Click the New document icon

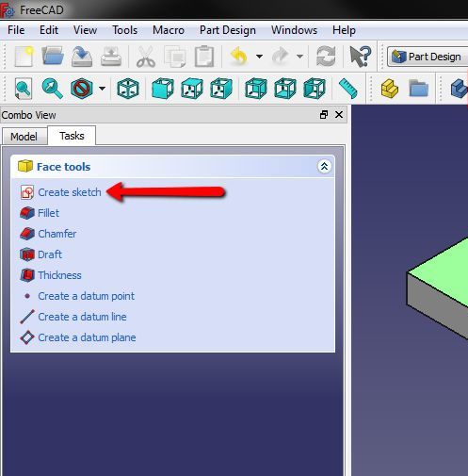[24, 57]
